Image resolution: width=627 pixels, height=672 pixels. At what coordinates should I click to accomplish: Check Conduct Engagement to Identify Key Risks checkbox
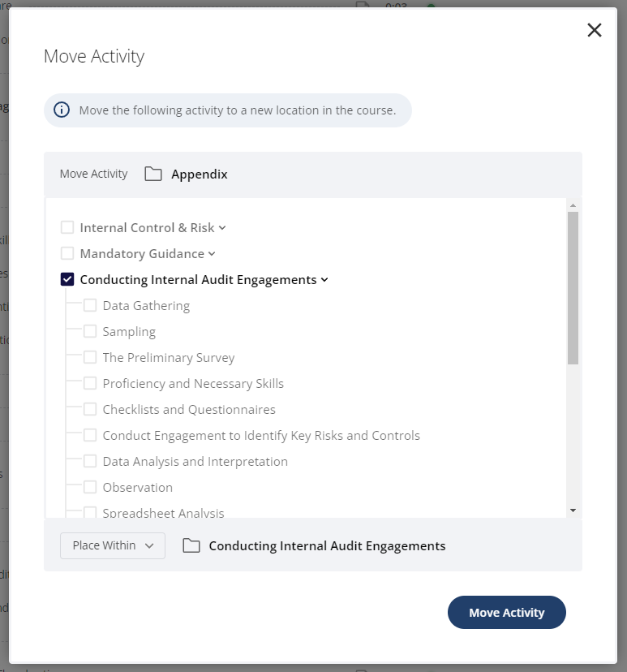[x=90, y=435]
